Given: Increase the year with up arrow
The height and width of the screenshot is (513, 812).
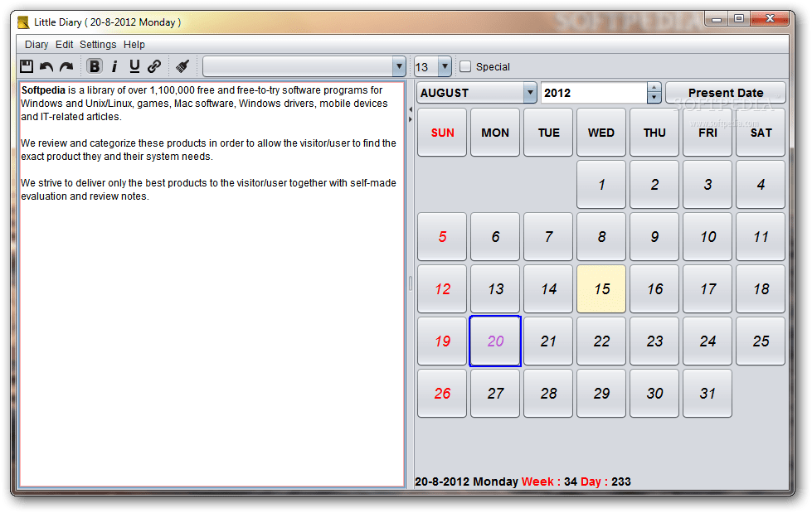Looking at the screenshot, I should tap(654, 88).
